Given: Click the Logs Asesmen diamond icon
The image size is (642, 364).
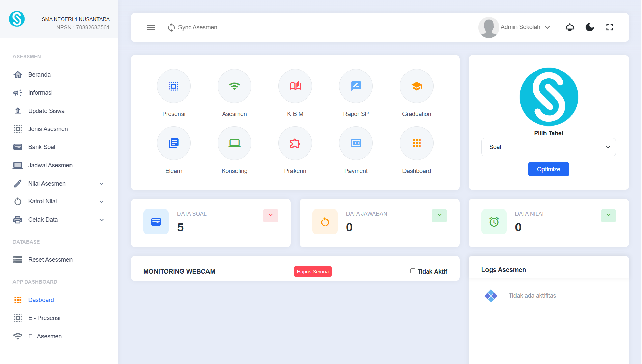Looking at the screenshot, I should (x=491, y=296).
